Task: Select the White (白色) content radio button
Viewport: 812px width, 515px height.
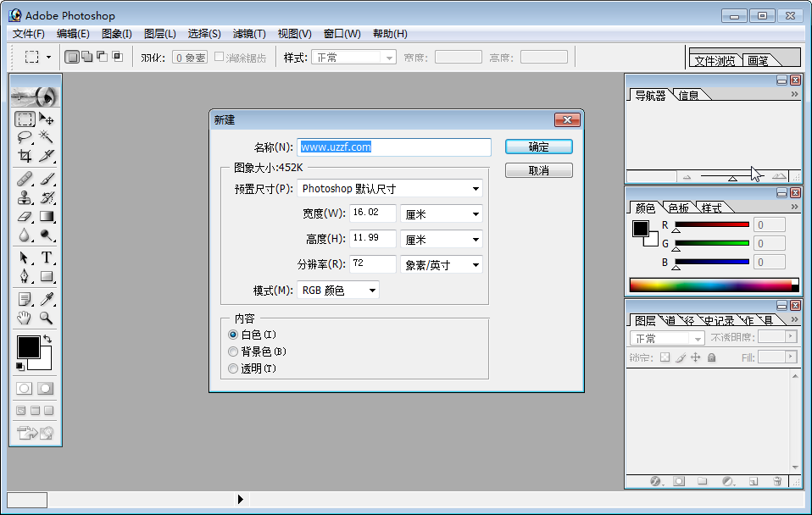Action: [x=233, y=335]
